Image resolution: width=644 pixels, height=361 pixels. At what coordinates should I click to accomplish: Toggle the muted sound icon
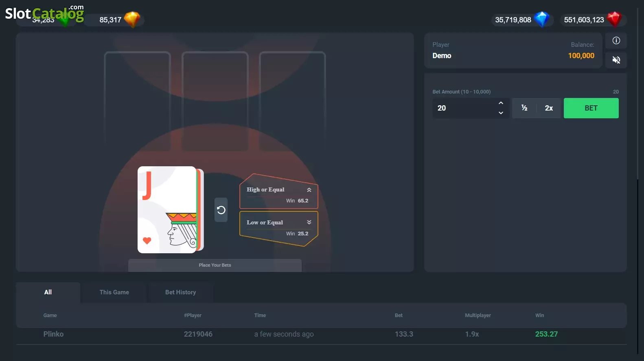pos(616,60)
